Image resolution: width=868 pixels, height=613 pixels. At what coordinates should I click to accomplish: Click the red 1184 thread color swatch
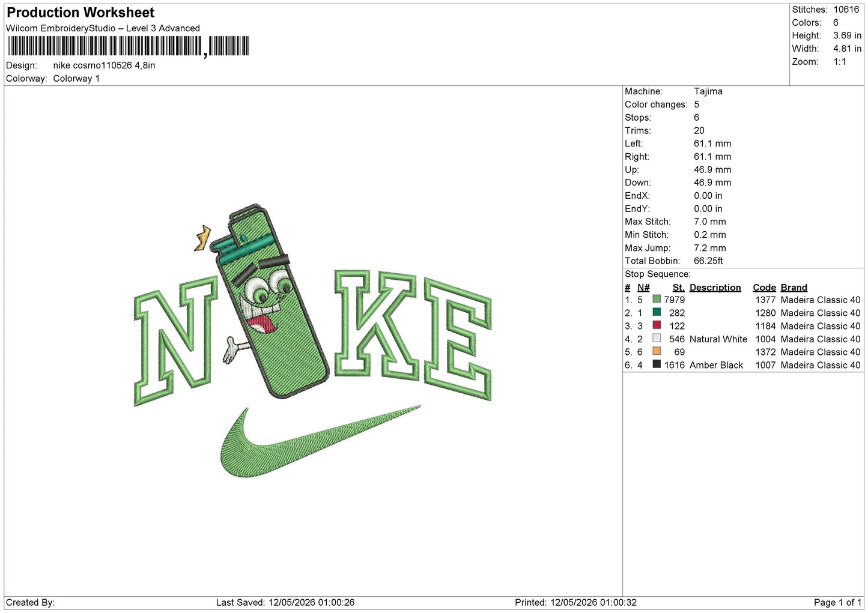coord(657,325)
